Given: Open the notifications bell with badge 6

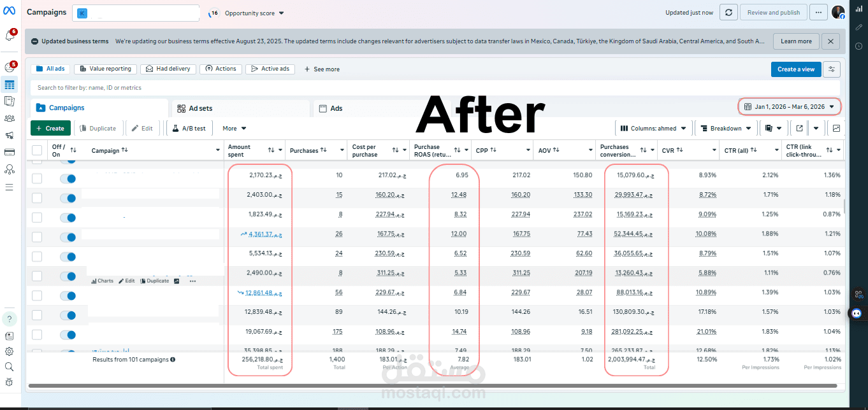Looking at the screenshot, I should coord(10,36).
